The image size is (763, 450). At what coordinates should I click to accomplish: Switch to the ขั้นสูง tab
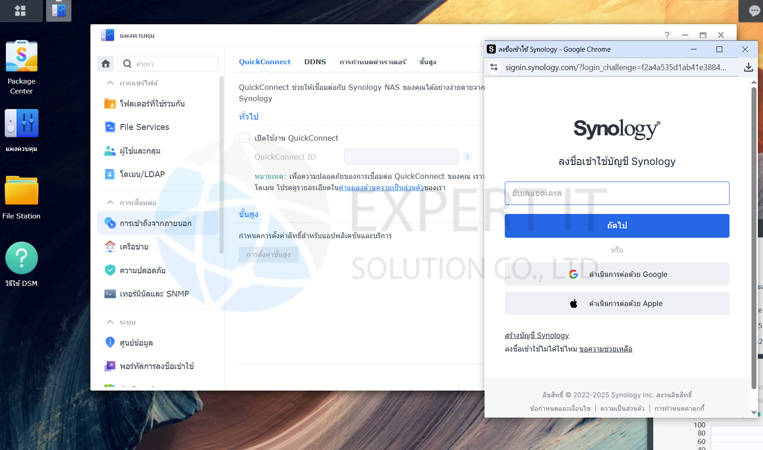(x=428, y=62)
